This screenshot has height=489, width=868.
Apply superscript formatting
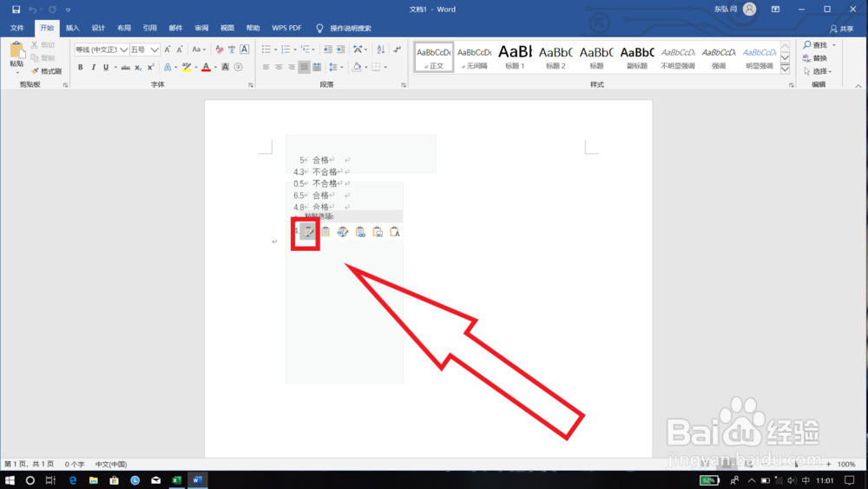[150, 68]
